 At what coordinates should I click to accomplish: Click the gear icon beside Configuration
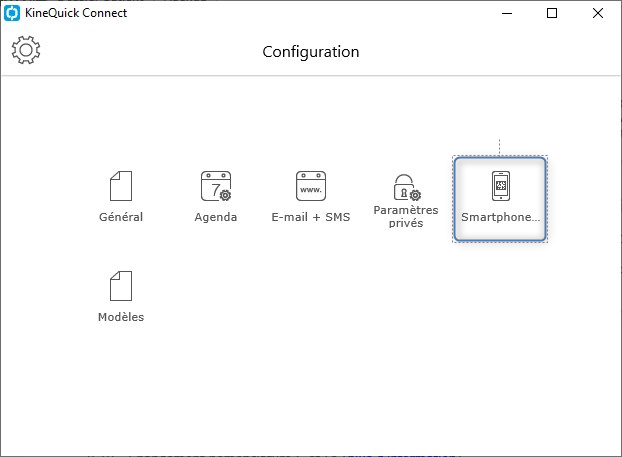click(26, 50)
